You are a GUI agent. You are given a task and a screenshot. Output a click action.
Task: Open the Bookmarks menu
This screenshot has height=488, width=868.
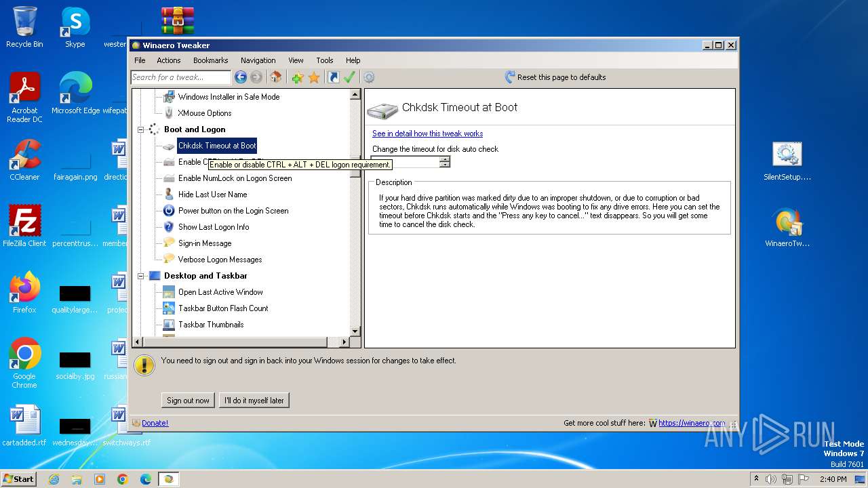click(x=210, y=60)
